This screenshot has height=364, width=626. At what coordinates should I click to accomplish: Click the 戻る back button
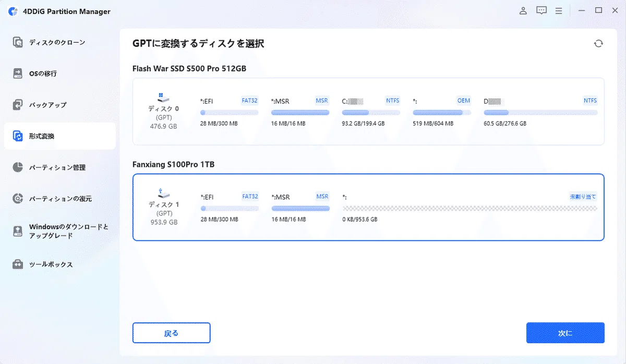[171, 333]
